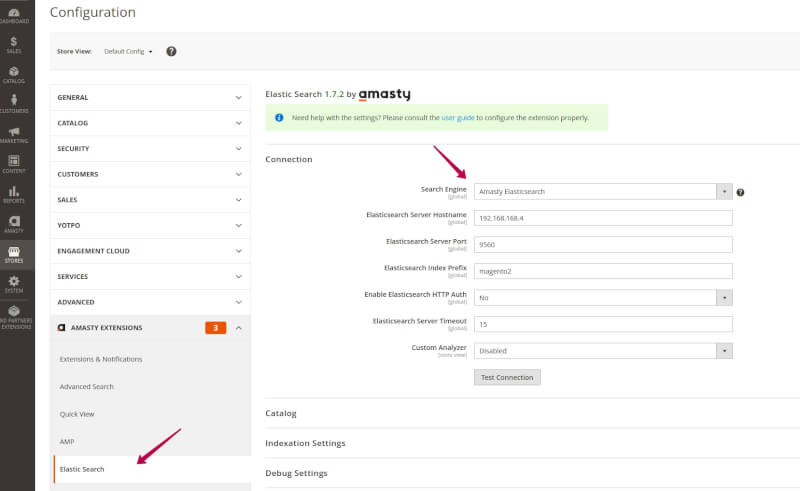
Task: Collapse the Connection section heading
Action: (289, 159)
